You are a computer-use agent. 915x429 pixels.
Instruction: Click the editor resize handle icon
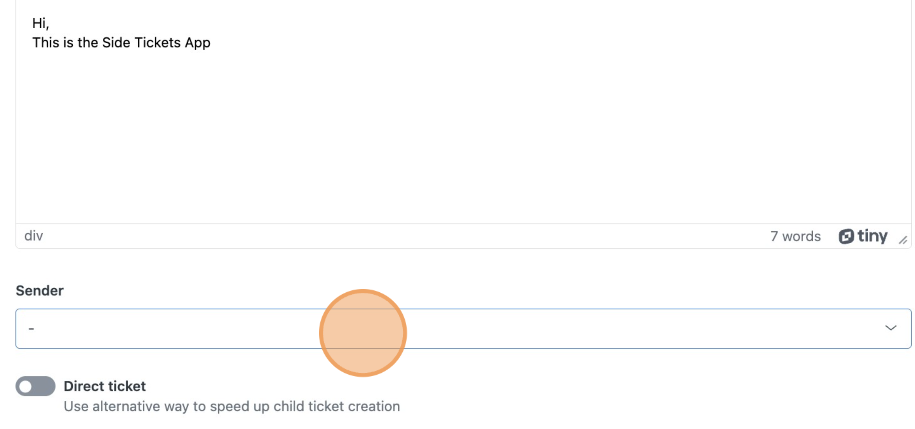click(x=903, y=239)
